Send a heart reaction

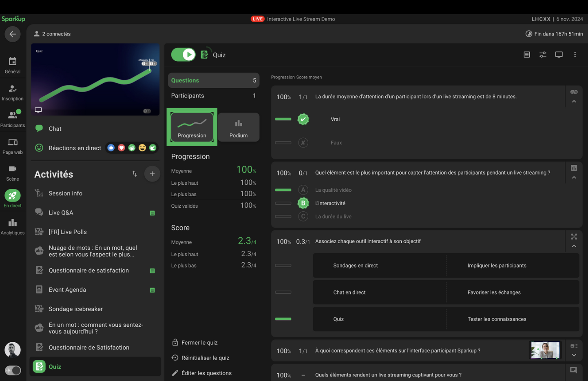122,148
